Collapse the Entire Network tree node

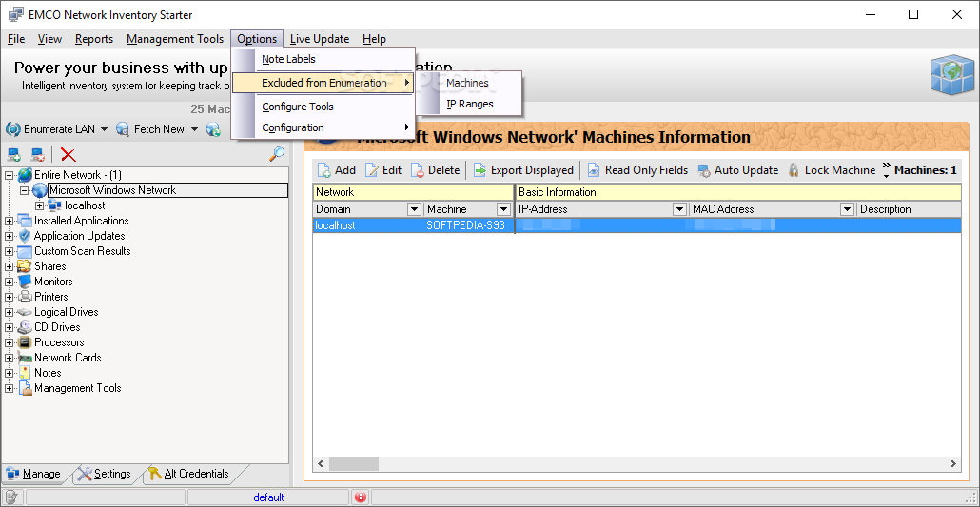(x=10, y=175)
